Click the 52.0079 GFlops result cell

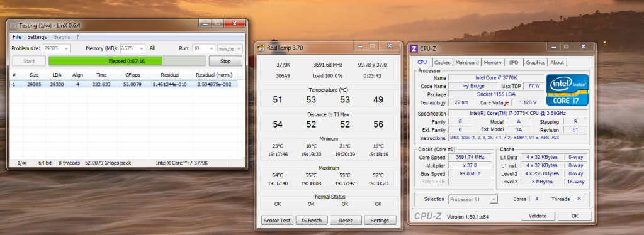click(x=133, y=84)
